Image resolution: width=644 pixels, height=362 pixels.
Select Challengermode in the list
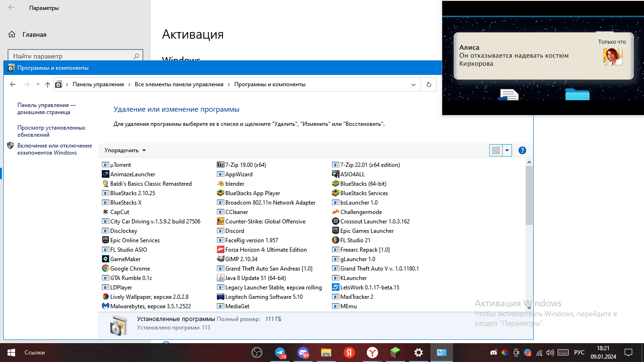coord(357,212)
